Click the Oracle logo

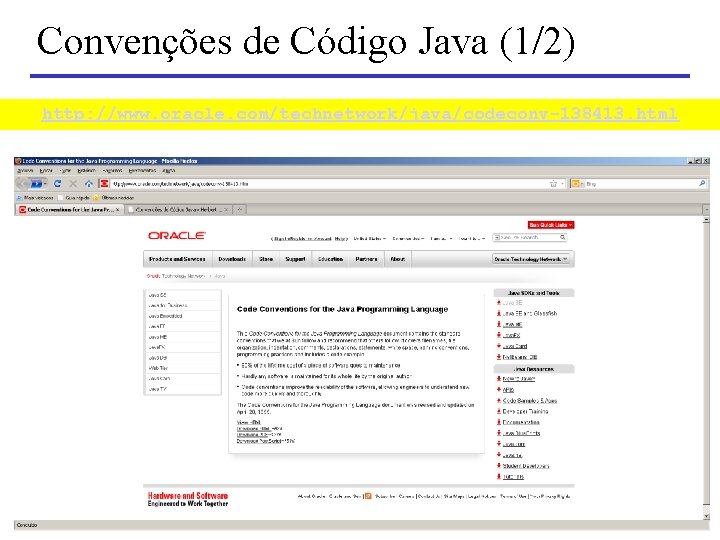tap(176, 236)
